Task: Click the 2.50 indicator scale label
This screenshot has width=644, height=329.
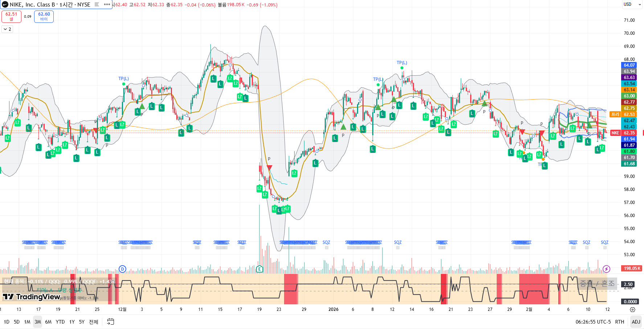Action: [x=628, y=284]
